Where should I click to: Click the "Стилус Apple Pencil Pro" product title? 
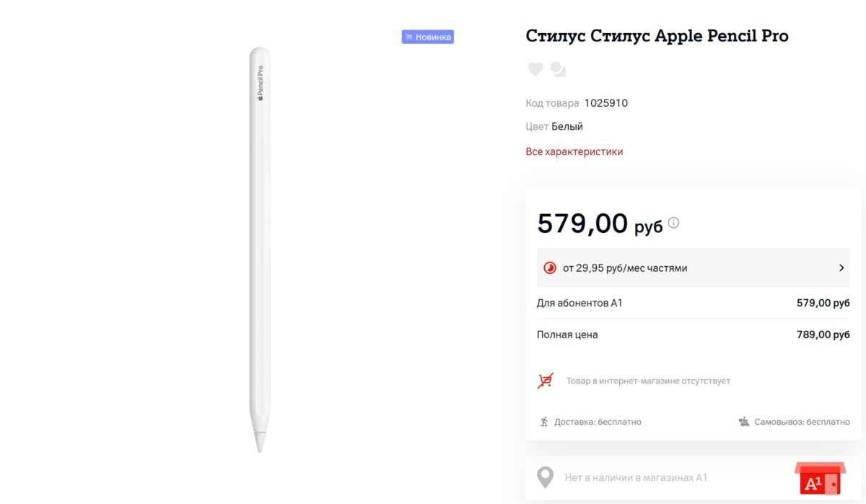click(657, 35)
